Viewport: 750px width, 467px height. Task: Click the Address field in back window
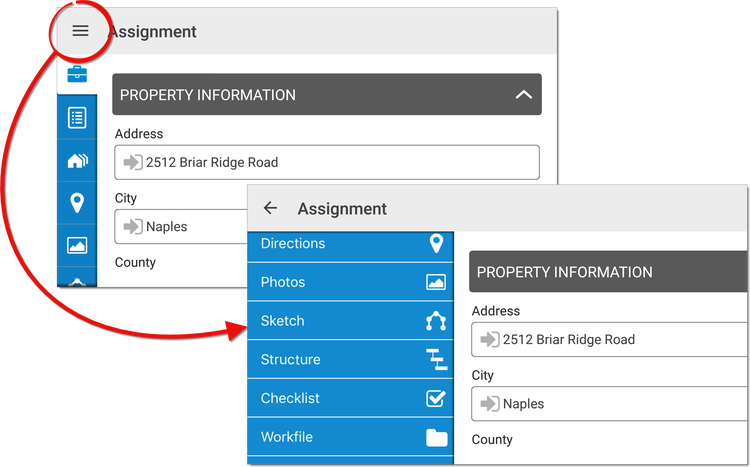pos(327,163)
